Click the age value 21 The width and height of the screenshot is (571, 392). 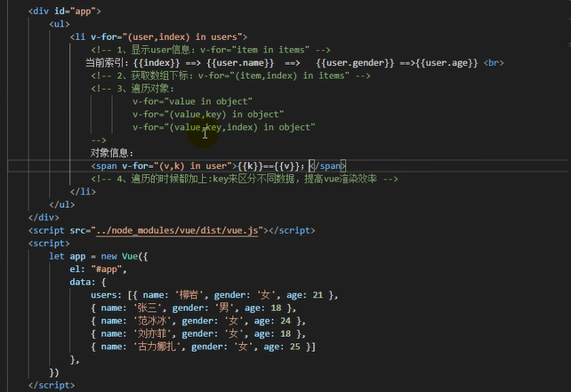click(318, 295)
